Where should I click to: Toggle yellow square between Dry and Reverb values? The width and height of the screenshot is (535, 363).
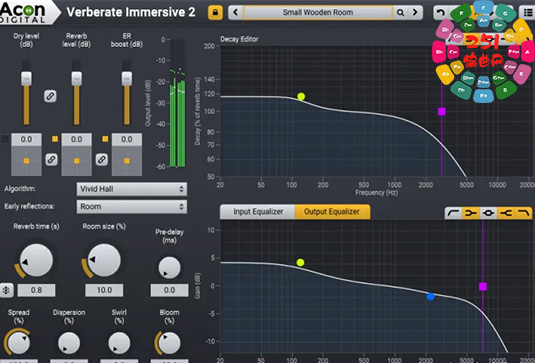click(55, 139)
